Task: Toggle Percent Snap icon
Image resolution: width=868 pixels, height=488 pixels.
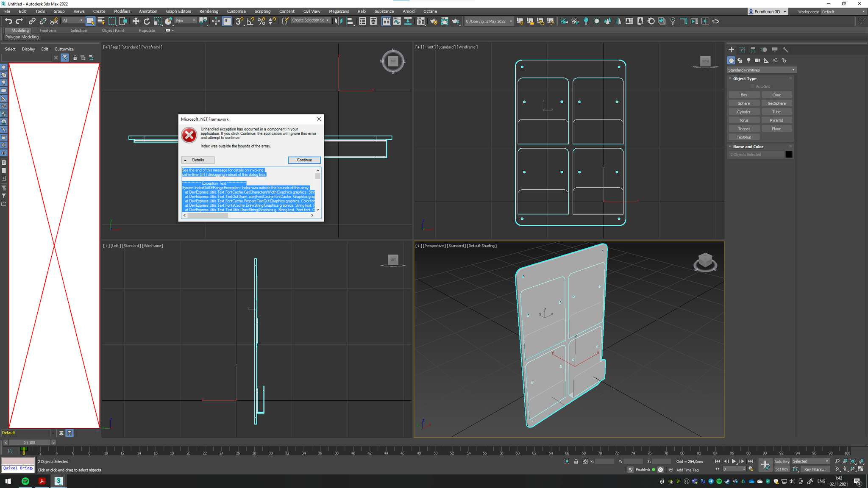Action: pos(262,21)
